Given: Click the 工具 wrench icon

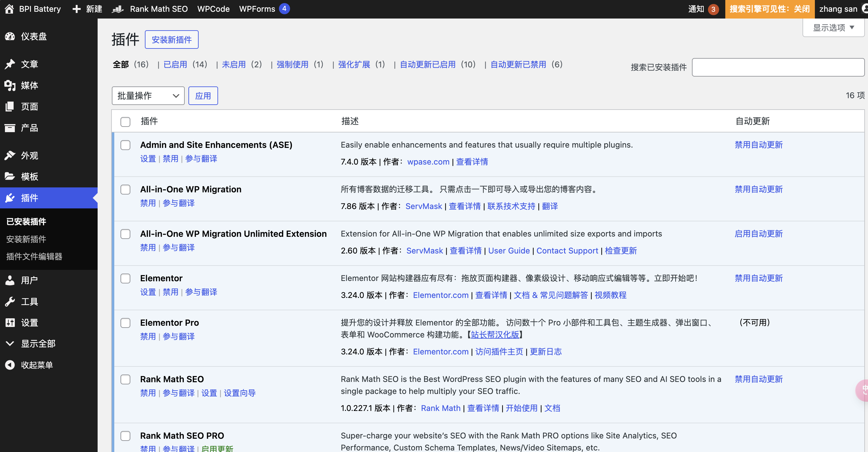Looking at the screenshot, I should 10,301.
